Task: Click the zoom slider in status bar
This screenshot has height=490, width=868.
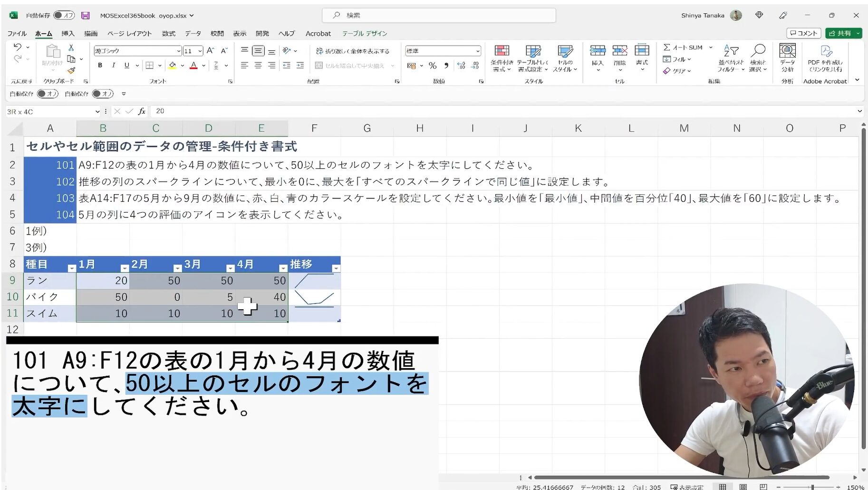Action: tap(812, 487)
